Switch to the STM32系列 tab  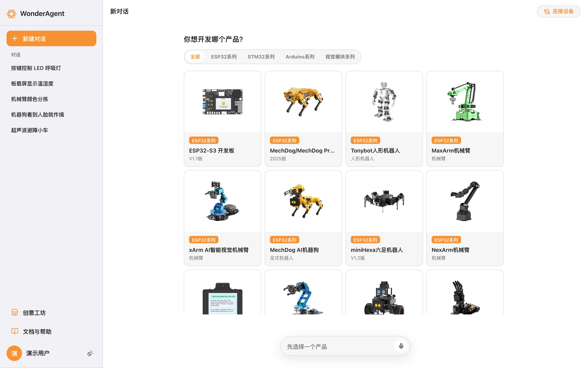[261, 57]
